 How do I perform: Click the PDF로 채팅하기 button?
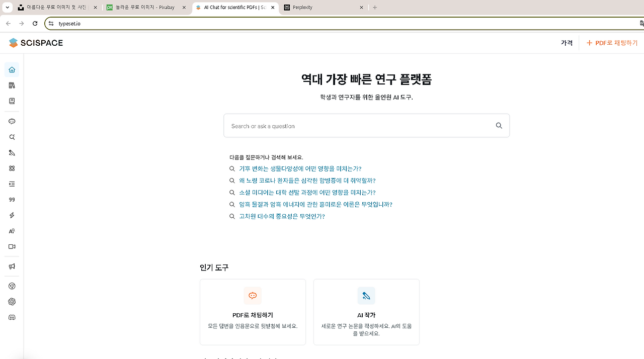click(612, 43)
